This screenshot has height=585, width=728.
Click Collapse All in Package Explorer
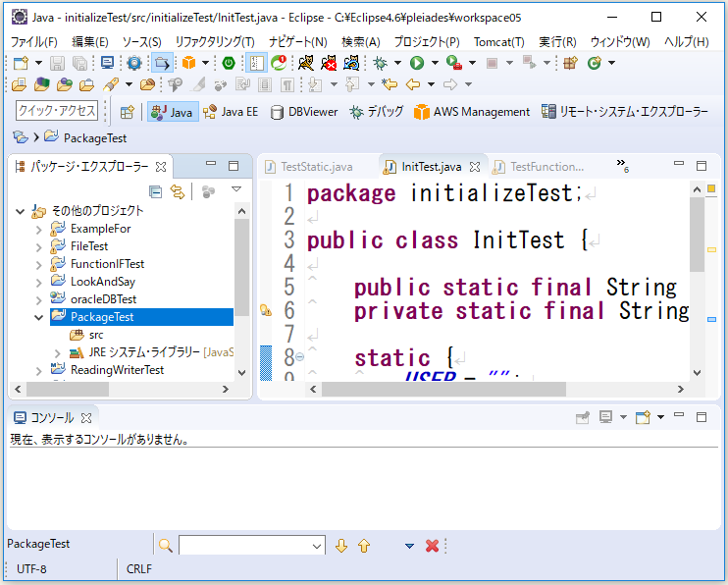156,191
